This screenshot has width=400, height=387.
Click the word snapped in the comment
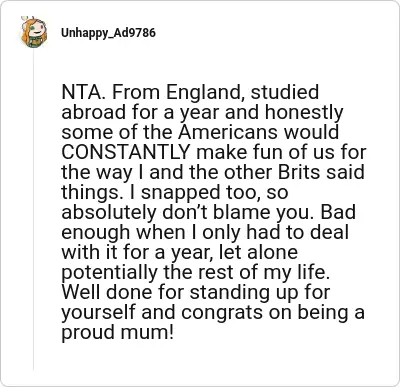click(x=180, y=192)
